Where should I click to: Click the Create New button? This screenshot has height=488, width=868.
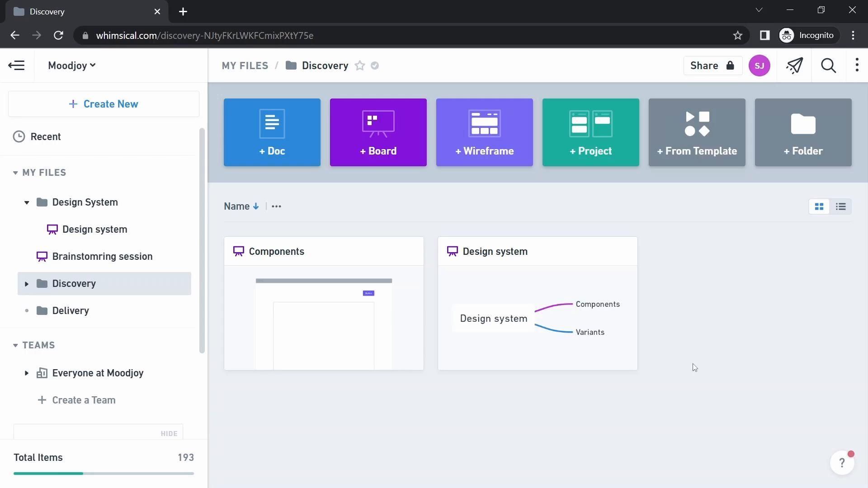tap(104, 104)
